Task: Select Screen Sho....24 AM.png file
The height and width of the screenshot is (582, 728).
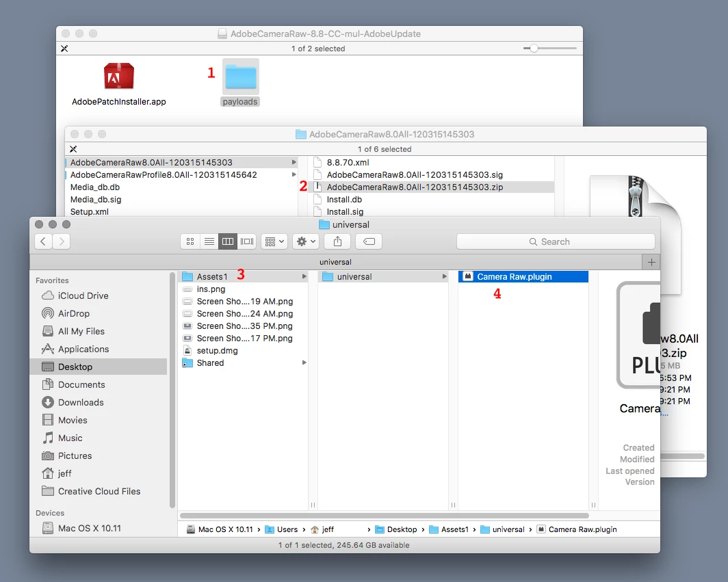Action: click(x=244, y=314)
